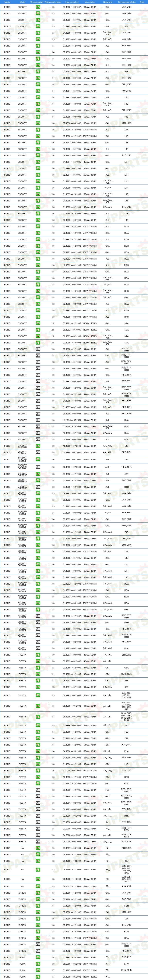Click engine code 'MHA, MHB' cell
Screen dimensions: 148x980
pyautogui.click(x=126, y=971)
